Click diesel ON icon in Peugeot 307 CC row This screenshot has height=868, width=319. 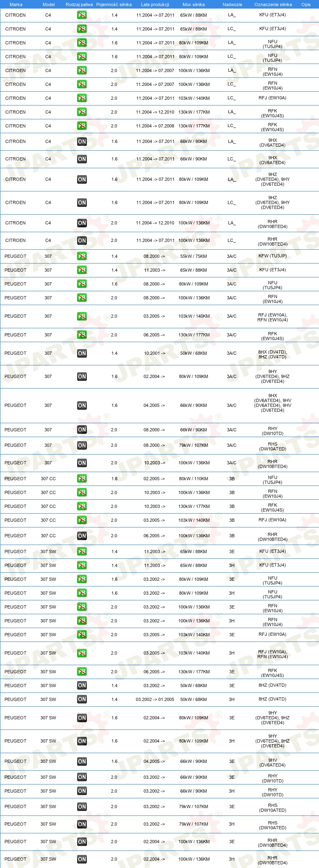(x=82, y=536)
